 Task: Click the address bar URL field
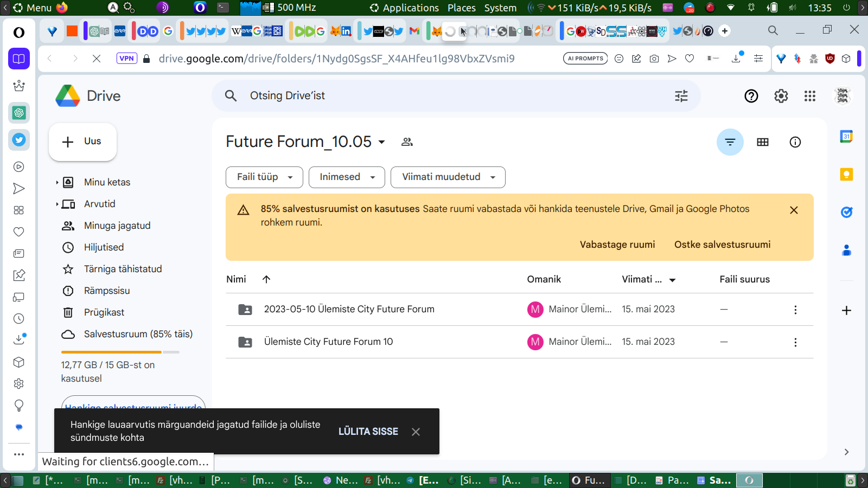[336, 59]
